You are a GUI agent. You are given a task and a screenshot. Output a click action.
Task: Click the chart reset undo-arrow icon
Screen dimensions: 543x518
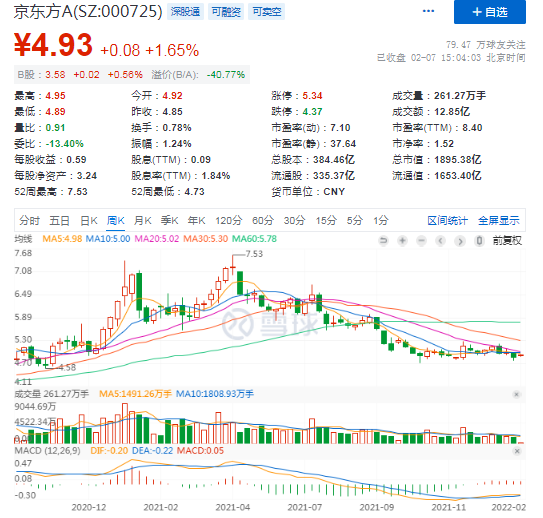[383, 240]
